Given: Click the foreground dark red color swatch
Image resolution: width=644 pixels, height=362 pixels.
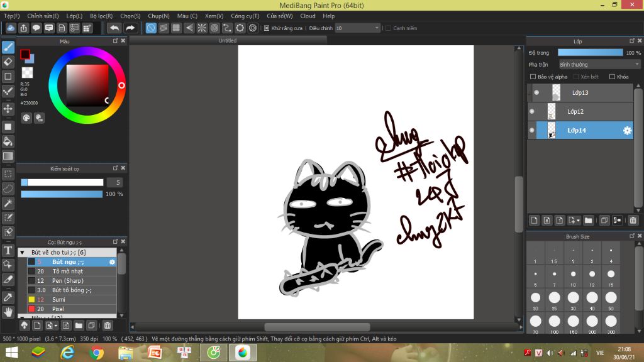Looking at the screenshot, I should point(25,54).
